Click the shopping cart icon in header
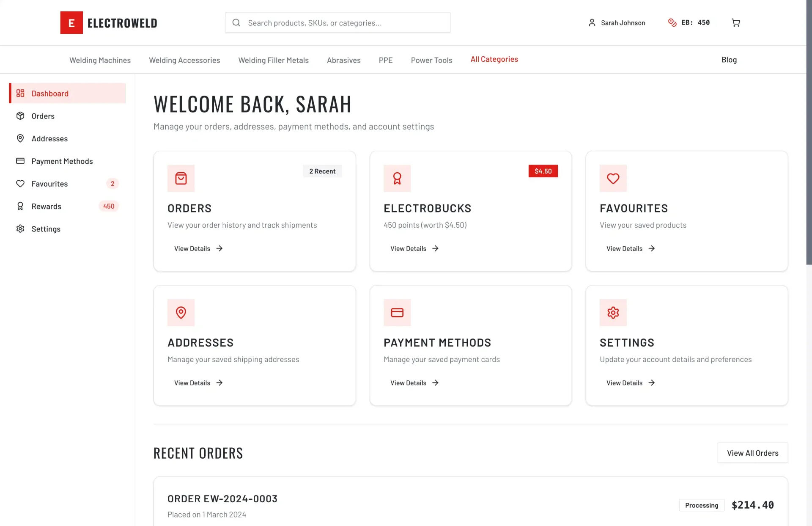The image size is (812, 526). click(736, 23)
